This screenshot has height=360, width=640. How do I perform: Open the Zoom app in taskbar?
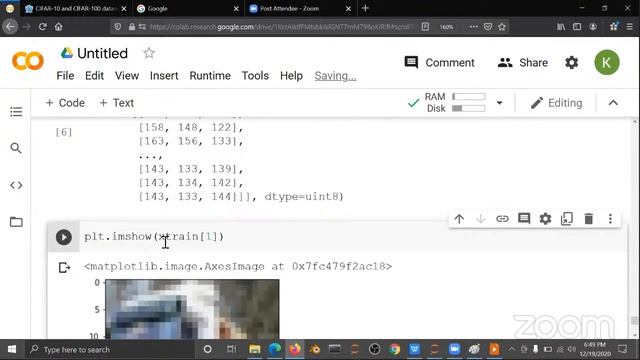[454, 349]
